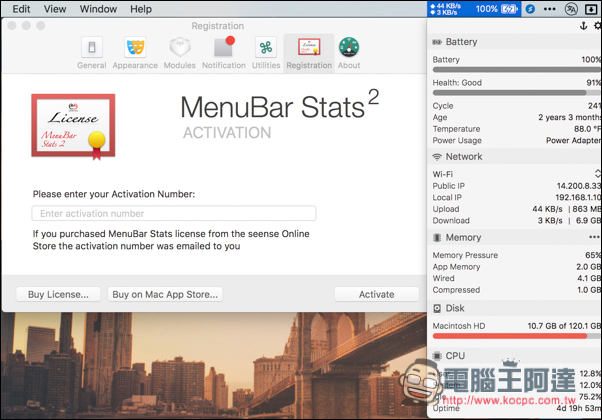Click the language translate menu bar icon

[x=571, y=9]
